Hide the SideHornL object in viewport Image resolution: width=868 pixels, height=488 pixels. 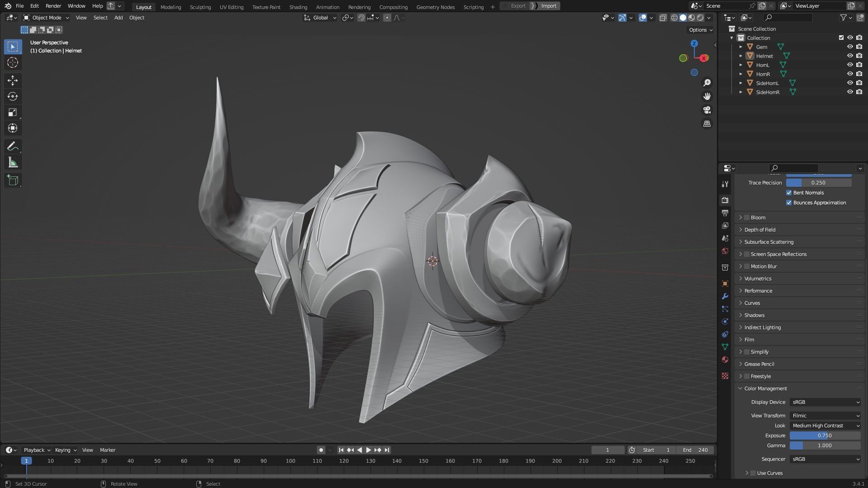[x=850, y=83]
